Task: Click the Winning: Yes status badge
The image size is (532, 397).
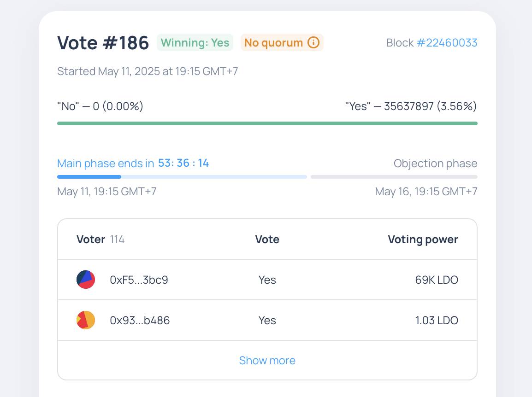Action: (x=195, y=43)
